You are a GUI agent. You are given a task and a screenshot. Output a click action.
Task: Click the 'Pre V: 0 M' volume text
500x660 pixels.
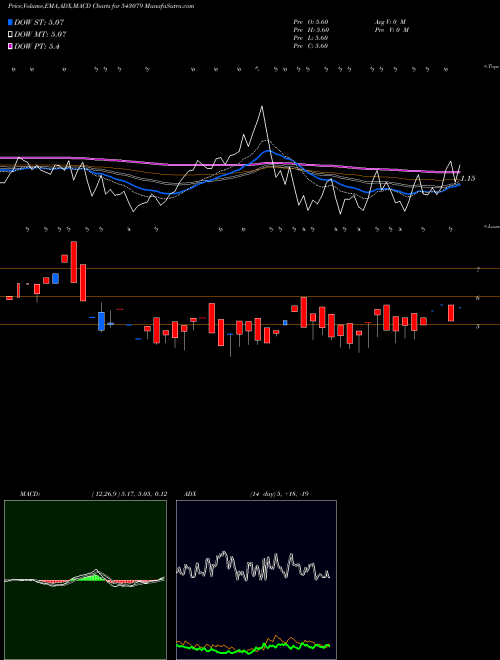[391, 30]
